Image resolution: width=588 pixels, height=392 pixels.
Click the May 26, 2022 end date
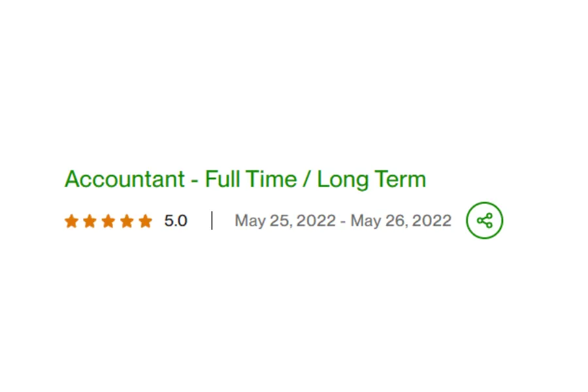[x=401, y=221]
